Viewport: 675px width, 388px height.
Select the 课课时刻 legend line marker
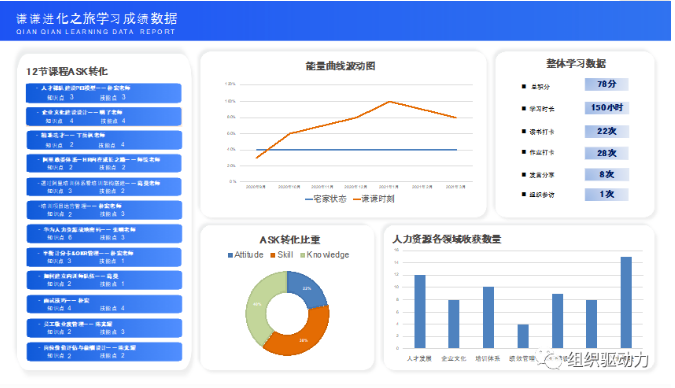(357, 199)
